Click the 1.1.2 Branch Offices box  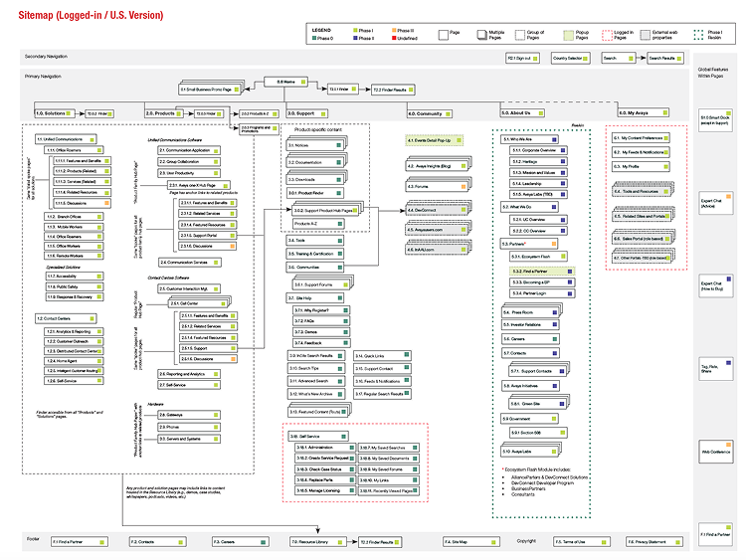(x=74, y=217)
